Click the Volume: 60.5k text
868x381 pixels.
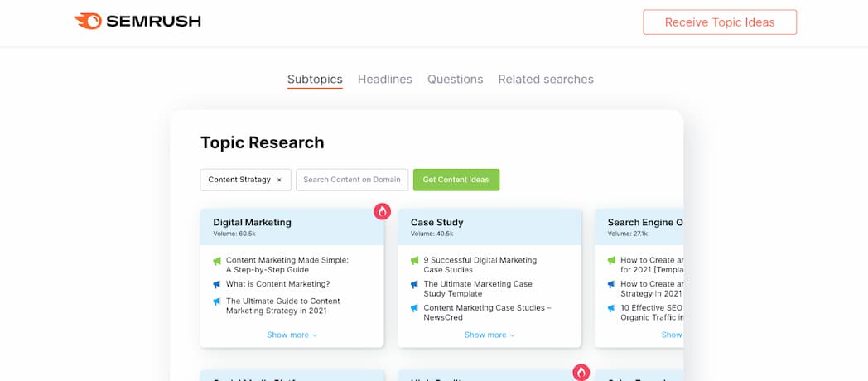click(x=234, y=234)
